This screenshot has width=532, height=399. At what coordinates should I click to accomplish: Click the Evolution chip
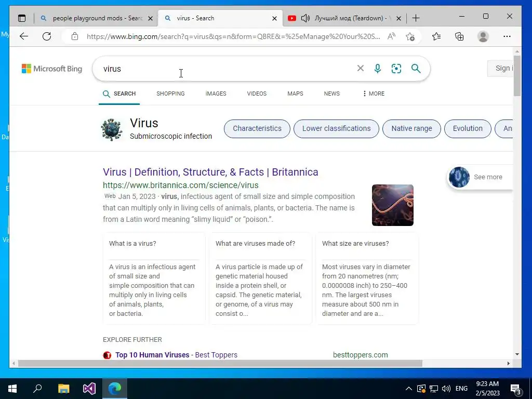468,129
